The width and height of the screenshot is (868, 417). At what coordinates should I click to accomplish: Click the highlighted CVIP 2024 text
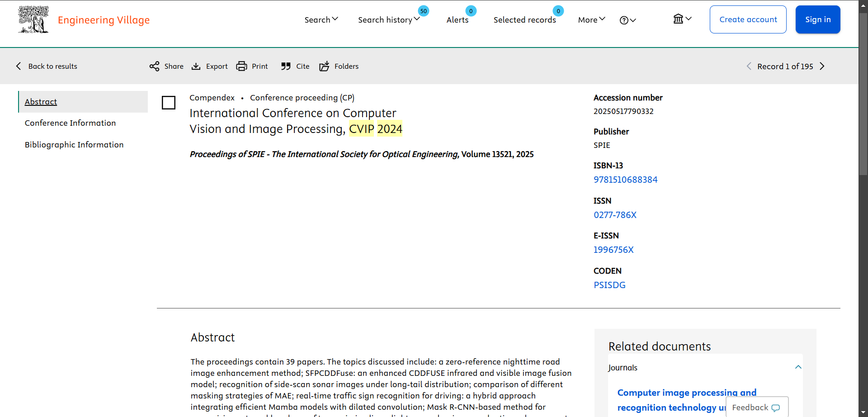tap(376, 129)
